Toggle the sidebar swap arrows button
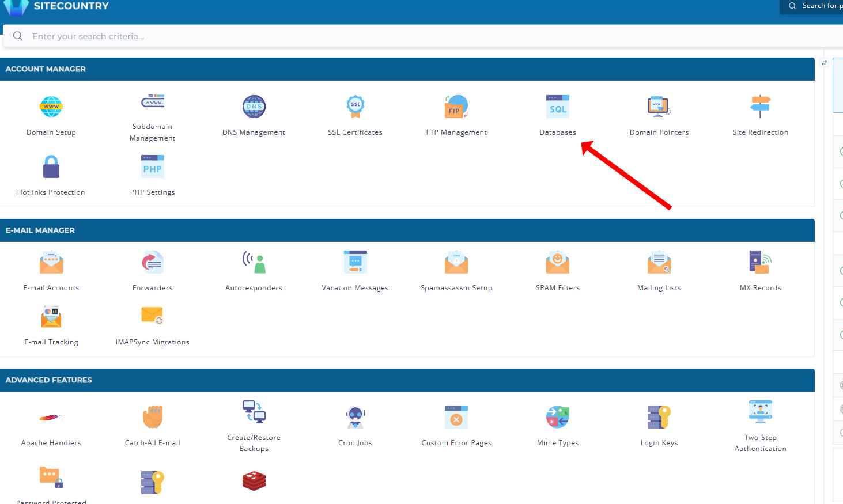 [x=824, y=63]
